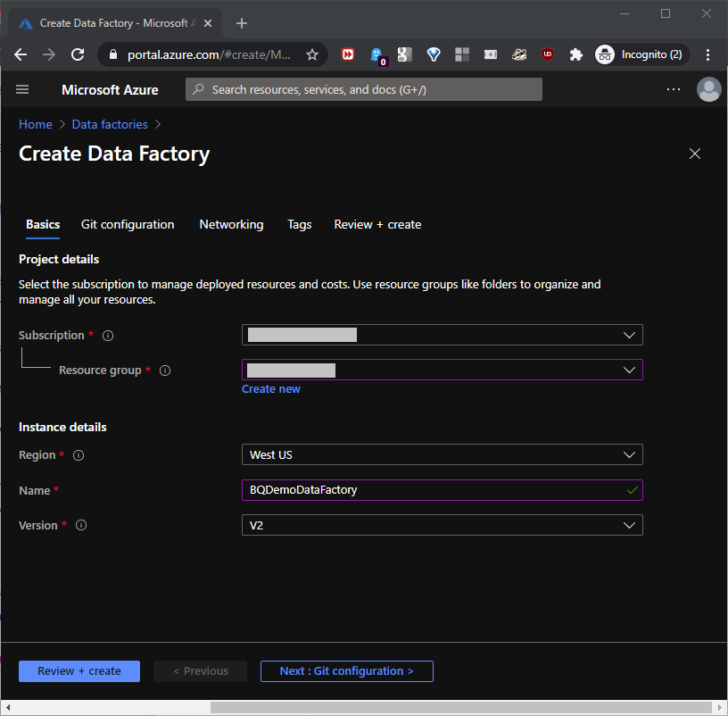728x716 pixels.
Task: Open the more options ellipsis in Azure header
Action: click(674, 89)
